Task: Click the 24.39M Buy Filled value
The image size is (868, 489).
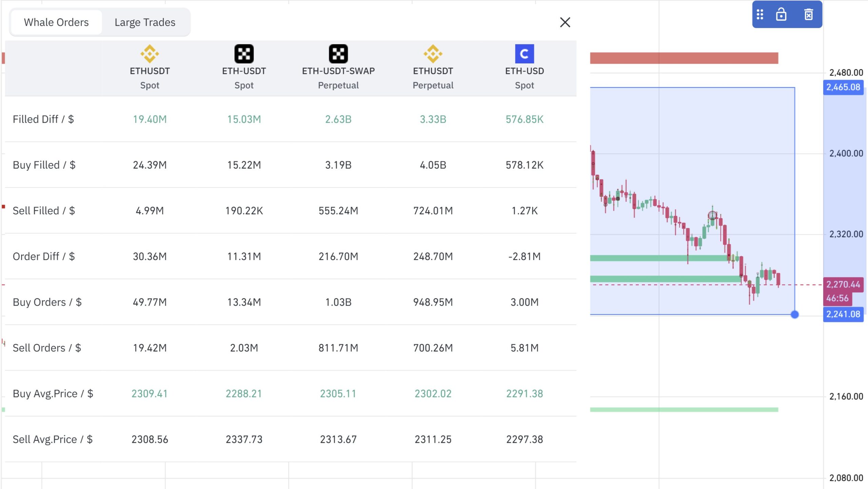Action: (150, 165)
